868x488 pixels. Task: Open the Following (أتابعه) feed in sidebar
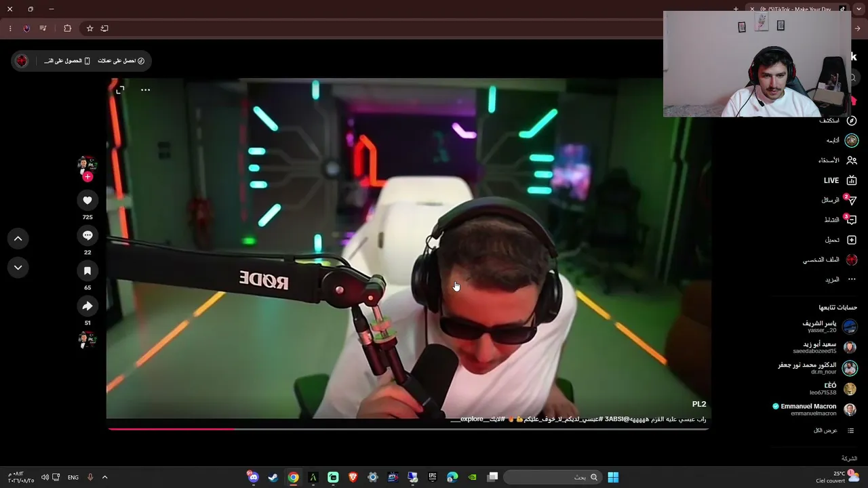tap(842, 140)
